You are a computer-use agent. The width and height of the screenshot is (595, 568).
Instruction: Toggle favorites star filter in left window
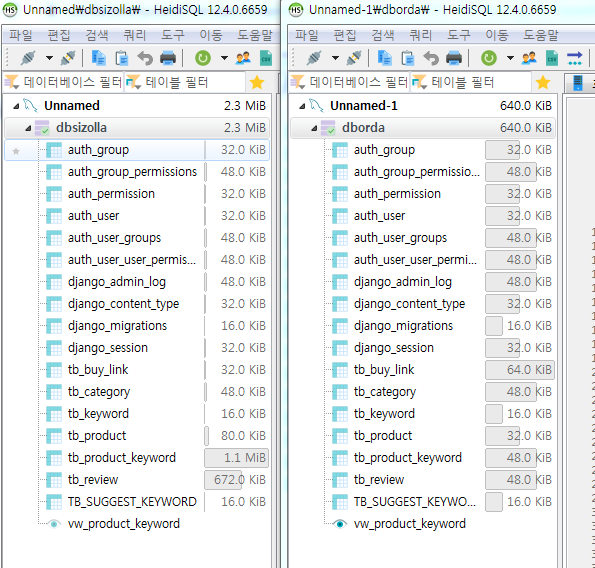(257, 82)
